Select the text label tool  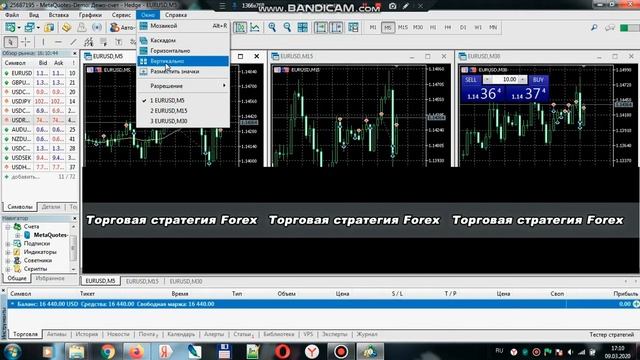coord(118,42)
